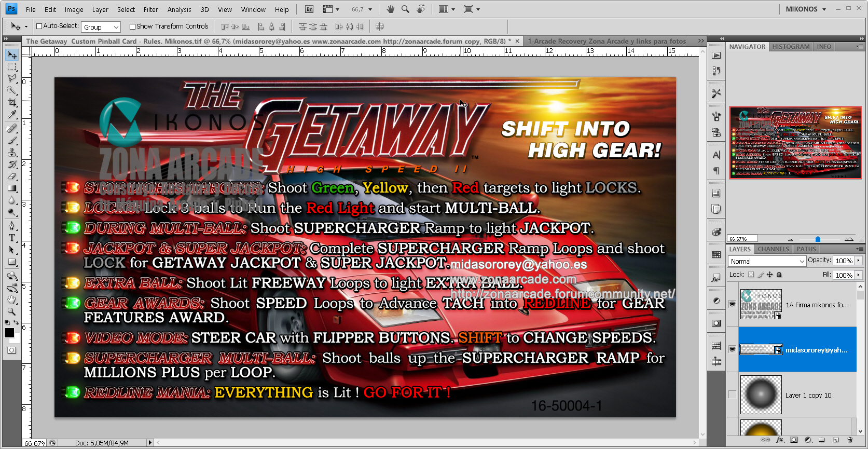Create a new layer via Layers panel icon

point(836,440)
